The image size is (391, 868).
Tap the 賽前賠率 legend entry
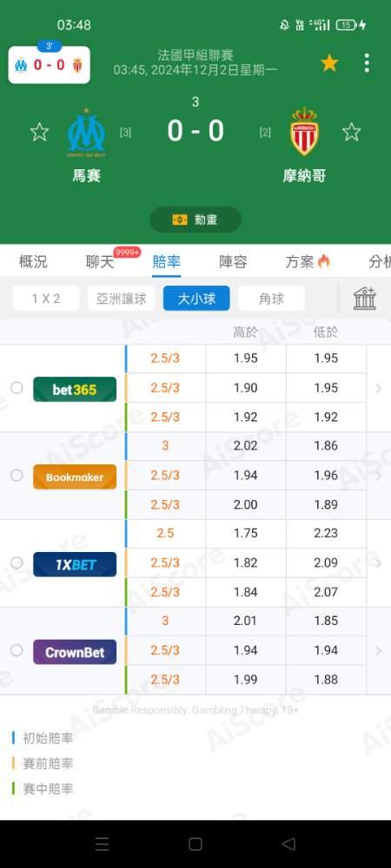(43, 763)
